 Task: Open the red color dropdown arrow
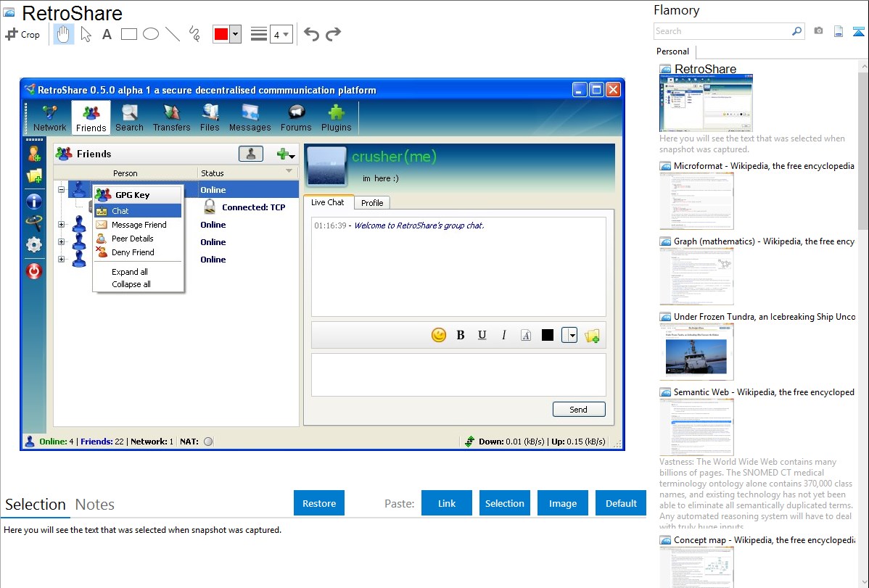235,34
